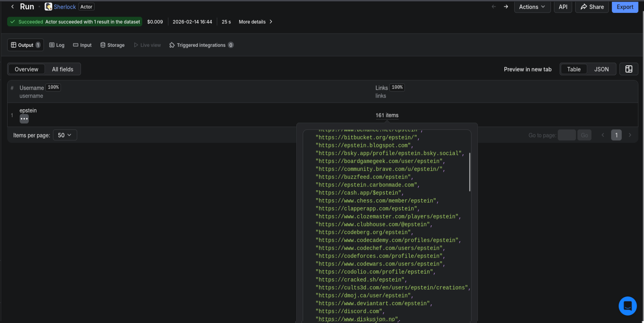644x323 pixels.
Task: Click the epstein.blogspot.com link text
Action: click(x=363, y=146)
